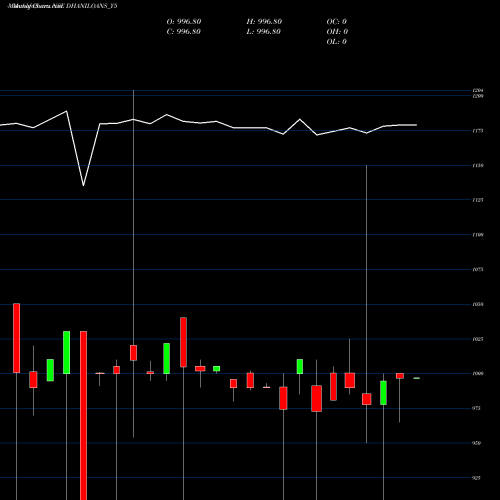Click the first tall red candle body
This screenshot has width=500, height=500.
tap(16, 338)
